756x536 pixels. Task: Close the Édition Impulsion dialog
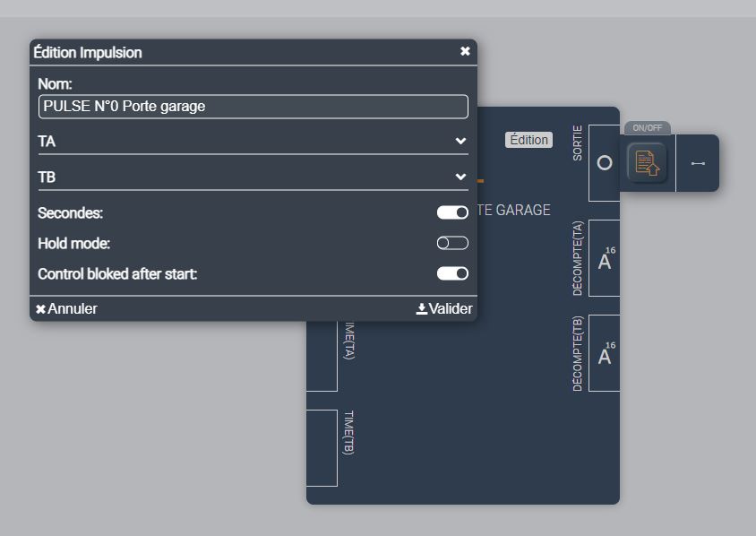[x=465, y=51]
